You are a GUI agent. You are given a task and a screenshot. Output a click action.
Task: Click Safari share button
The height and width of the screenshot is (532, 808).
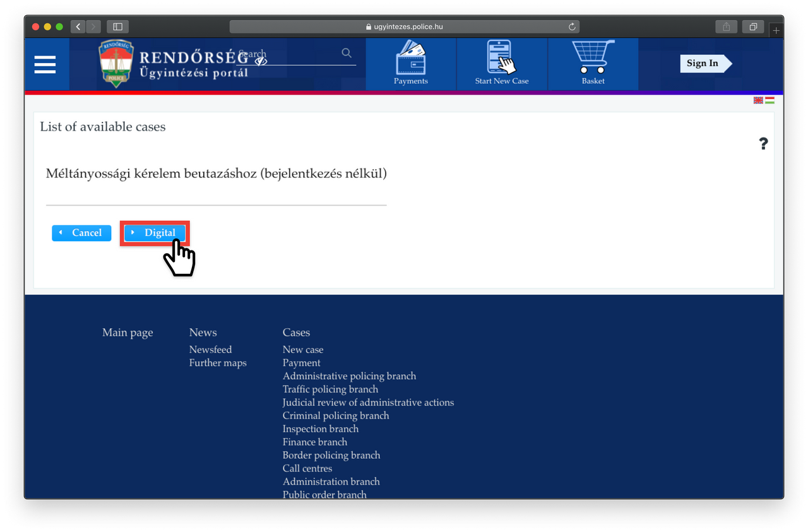click(x=727, y=27)
